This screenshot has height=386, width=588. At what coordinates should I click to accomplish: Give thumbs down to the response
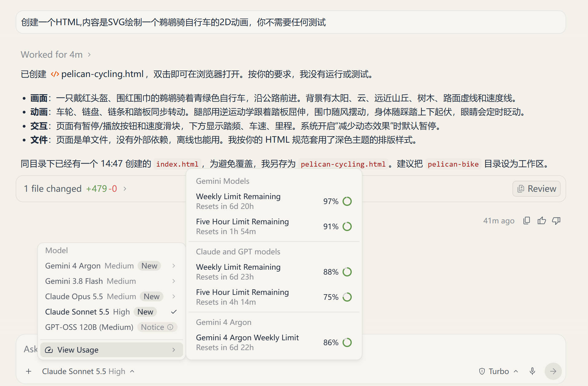tap(556, 221)
